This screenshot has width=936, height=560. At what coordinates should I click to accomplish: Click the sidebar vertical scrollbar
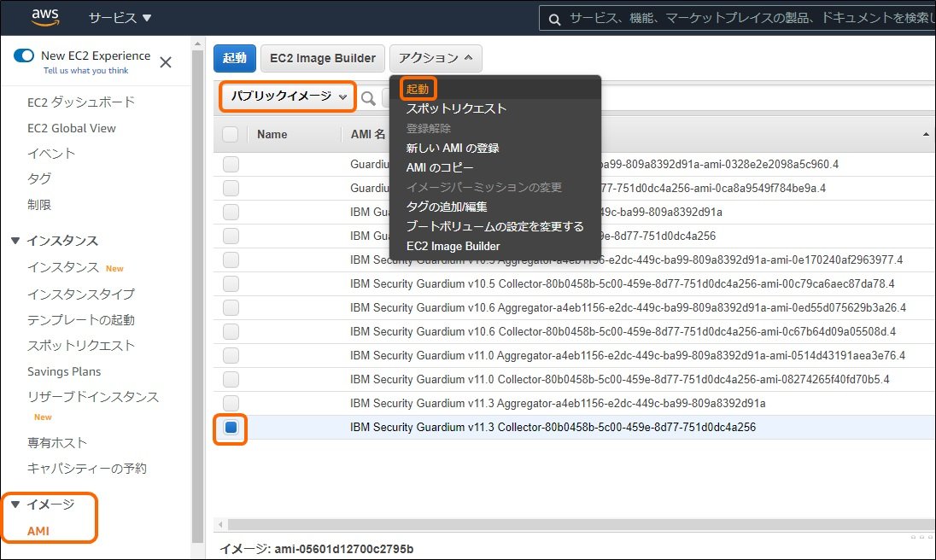click(198, 296)
